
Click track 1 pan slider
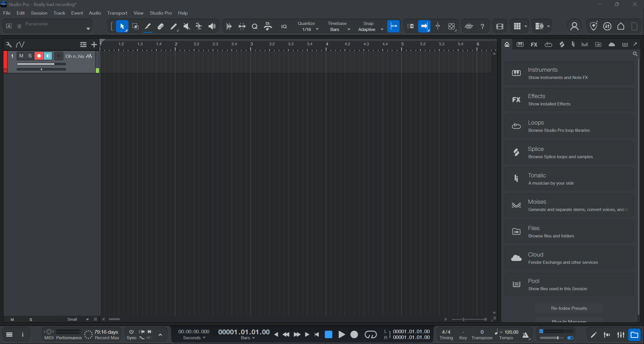(41, 69)
